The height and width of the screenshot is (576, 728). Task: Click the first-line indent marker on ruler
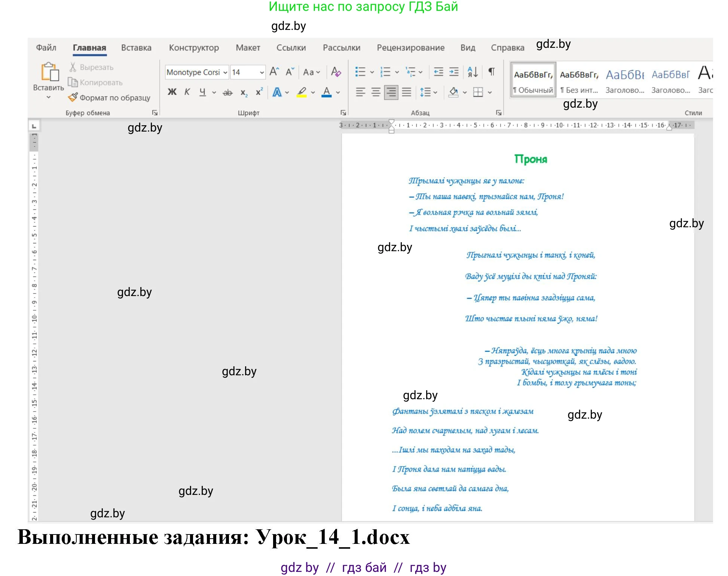point(391,122)
